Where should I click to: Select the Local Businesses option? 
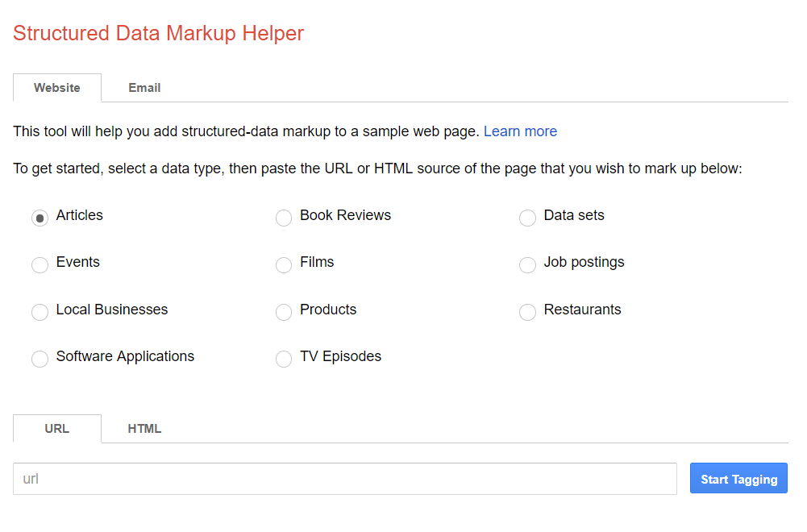[x=40, y=312]
